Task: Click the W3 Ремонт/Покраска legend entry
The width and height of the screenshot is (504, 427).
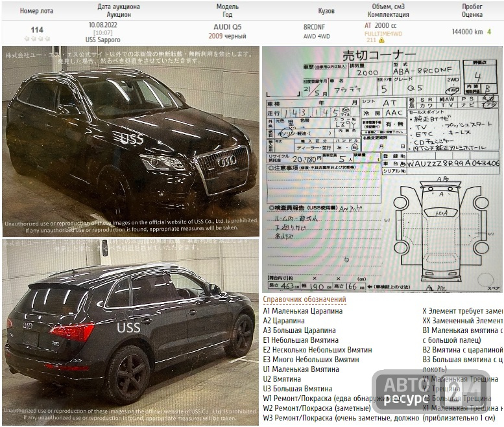Action: click(x=341, y=418)
